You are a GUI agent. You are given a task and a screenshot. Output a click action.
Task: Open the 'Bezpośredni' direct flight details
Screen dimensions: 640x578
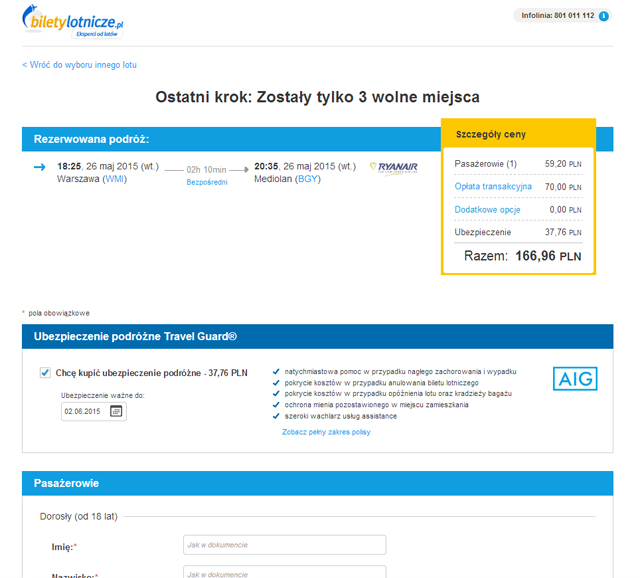point(206,182)
